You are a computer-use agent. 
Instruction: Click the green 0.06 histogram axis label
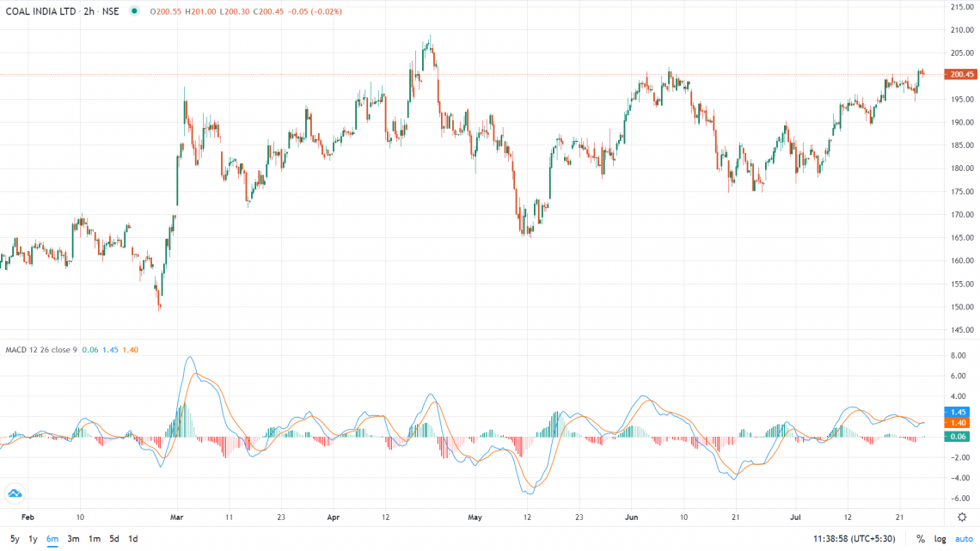(x=957, y=437)
